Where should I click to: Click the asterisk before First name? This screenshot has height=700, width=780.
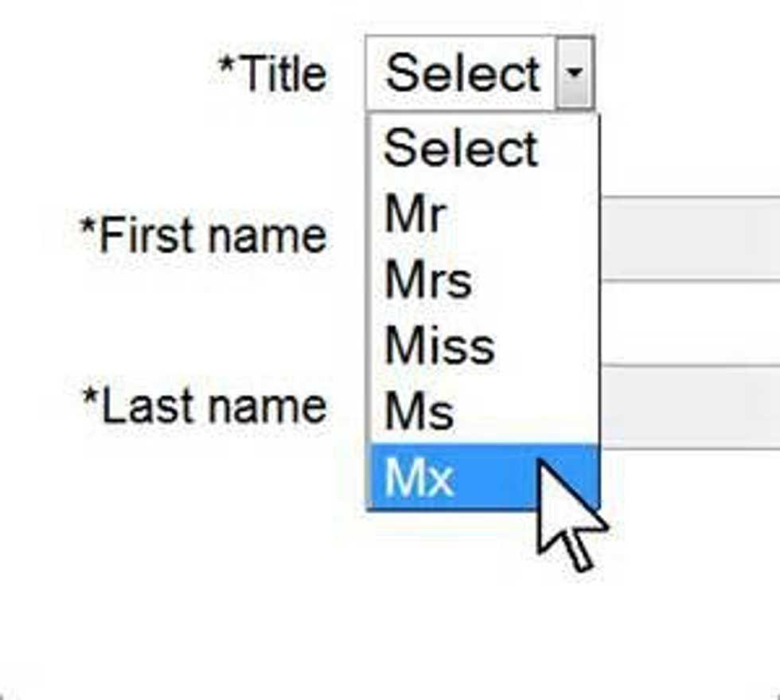pyautogui.click(x=89, y=228)
